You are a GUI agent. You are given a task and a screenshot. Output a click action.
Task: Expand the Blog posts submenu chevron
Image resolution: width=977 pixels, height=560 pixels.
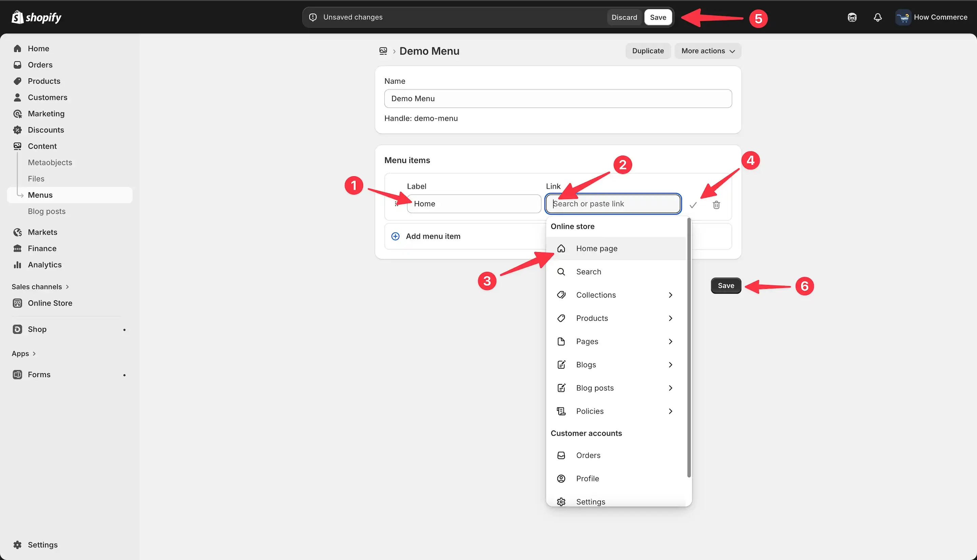pyautogui.click(x=670, y=388)
